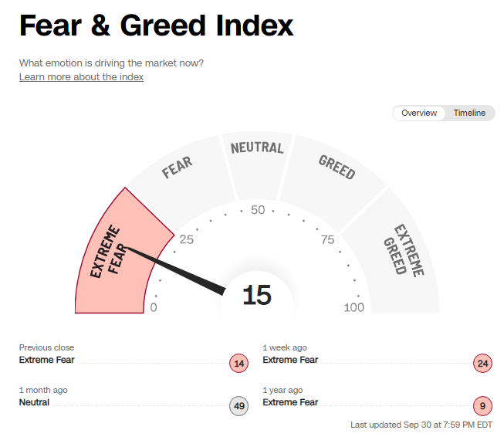Select the Overview toggle option
The height and width of the screenshot is (447, 504).
pyautogui.click(x=419, y=113)
